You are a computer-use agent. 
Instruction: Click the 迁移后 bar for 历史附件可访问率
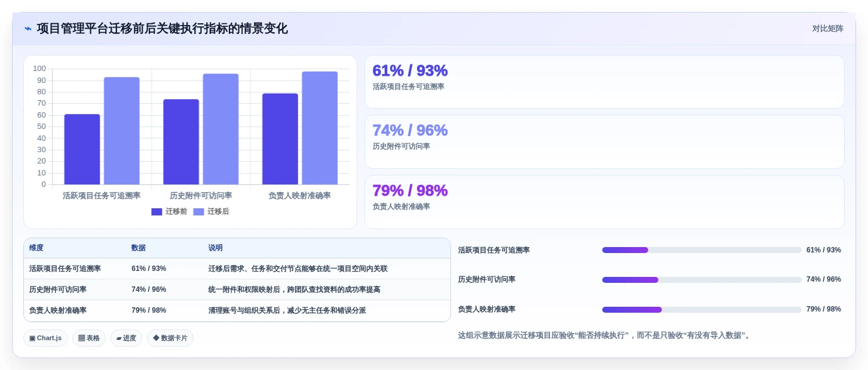click(x=220, y=129)
